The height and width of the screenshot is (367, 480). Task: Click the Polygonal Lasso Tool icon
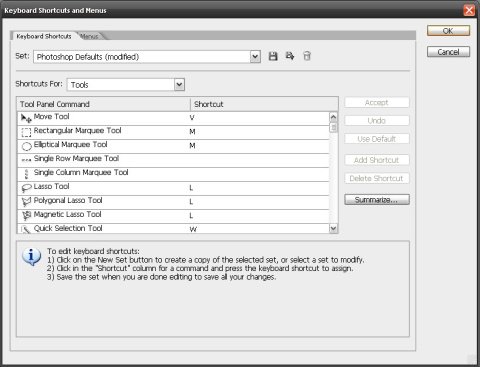pos(26,202)
